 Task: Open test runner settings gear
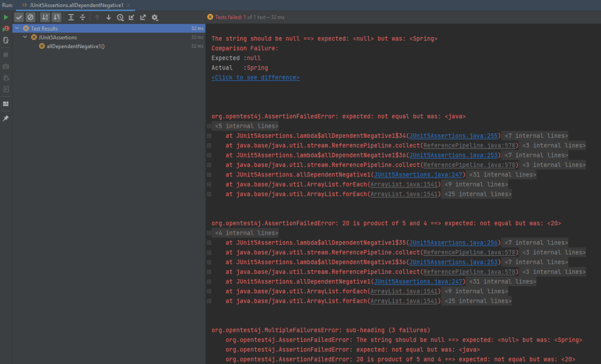click(x=155, y=17)
